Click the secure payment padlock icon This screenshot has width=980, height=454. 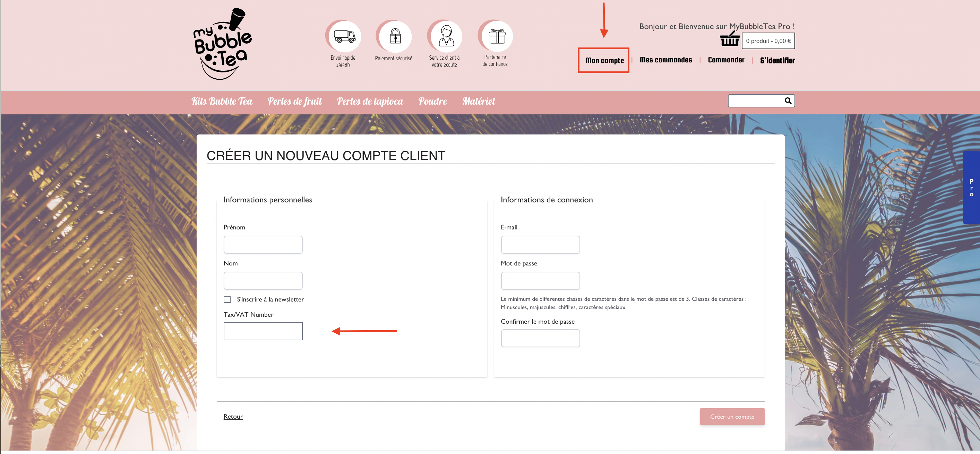coord(395,36)
